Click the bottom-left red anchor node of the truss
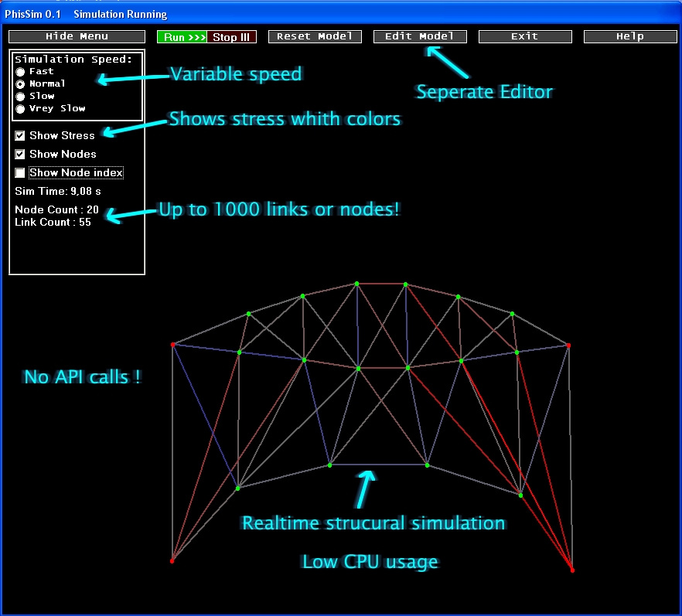Screen dimensions: 682x616 pos(172,560)
